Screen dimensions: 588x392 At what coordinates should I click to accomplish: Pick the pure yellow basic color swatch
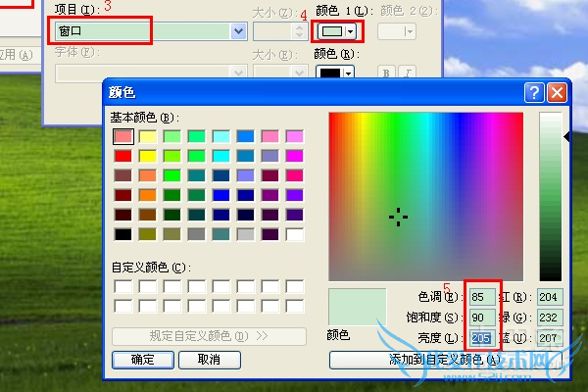click(148, 156)
